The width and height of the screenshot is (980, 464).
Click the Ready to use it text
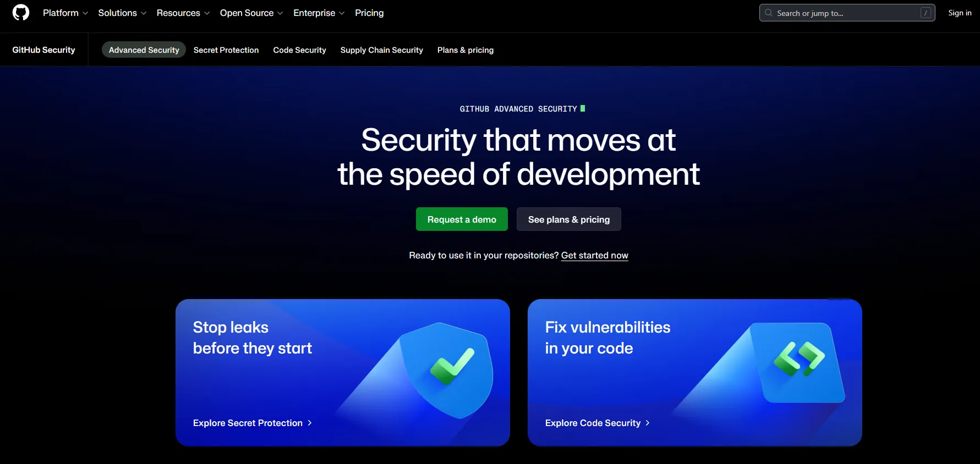pos(484,255)
